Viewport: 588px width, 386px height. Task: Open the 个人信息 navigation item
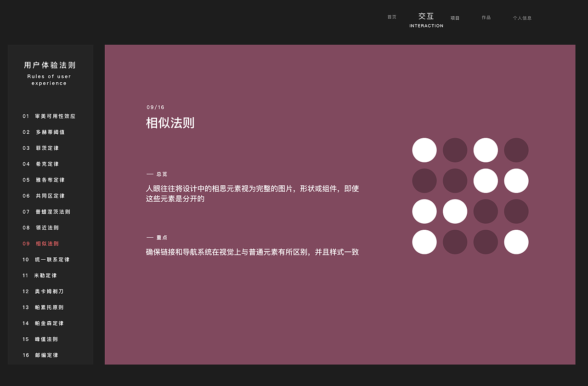[522, 18]
